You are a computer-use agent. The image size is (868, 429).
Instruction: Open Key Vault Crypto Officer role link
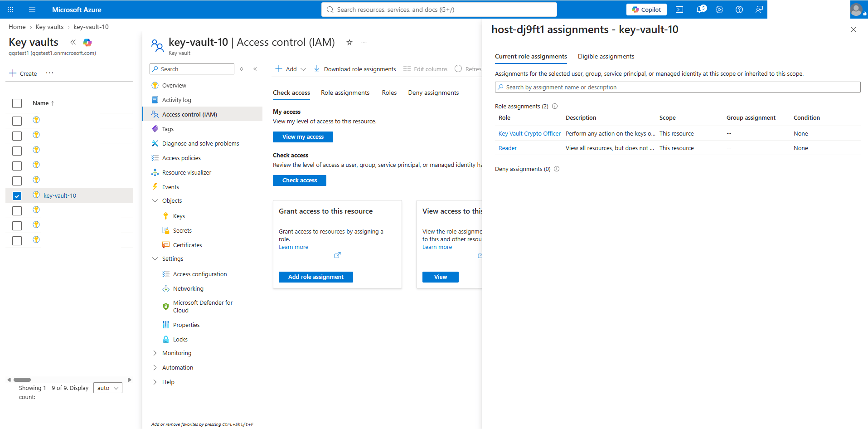529,133
